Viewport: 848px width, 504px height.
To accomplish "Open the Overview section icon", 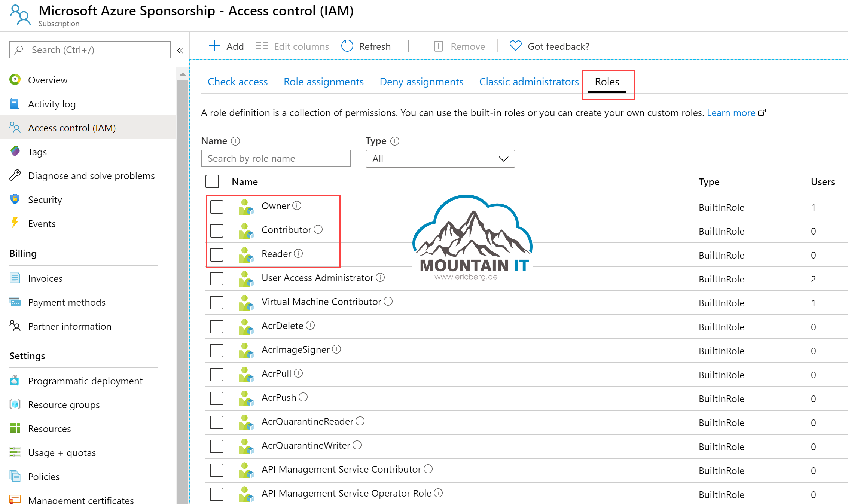I will [x=15, y=80].
